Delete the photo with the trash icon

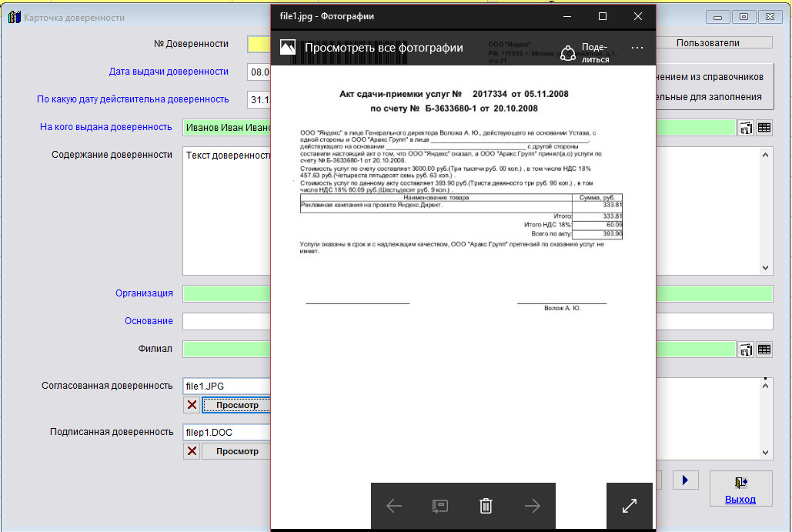pyautogui.click(x=486, y=506)
